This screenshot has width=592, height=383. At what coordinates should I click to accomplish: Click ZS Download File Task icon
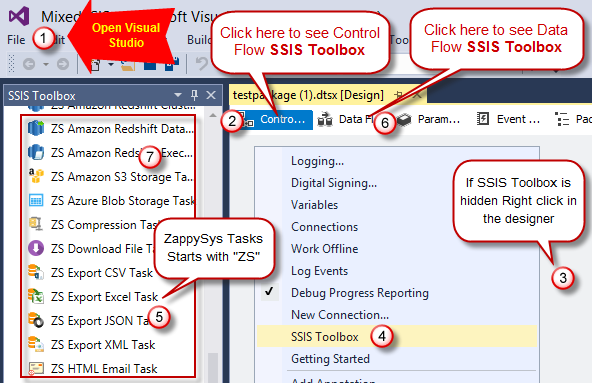point(36,248)
